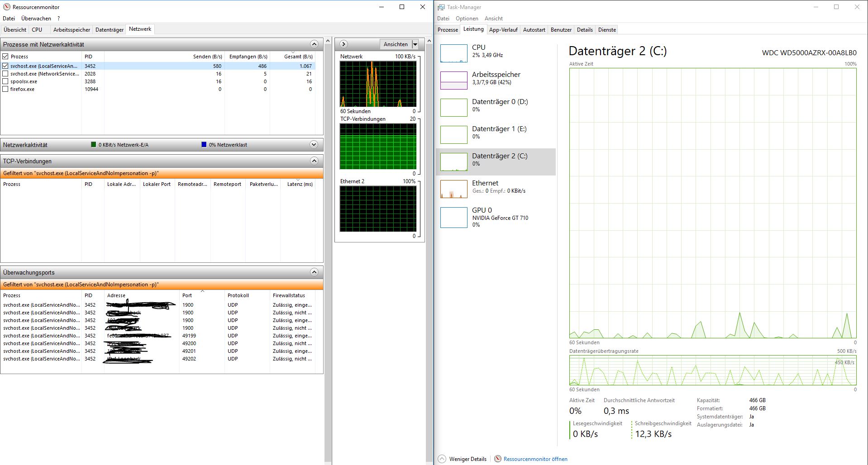
Task: Click the Datenträgerübertragungsrate graph
Action: click(x=713, y=370)
